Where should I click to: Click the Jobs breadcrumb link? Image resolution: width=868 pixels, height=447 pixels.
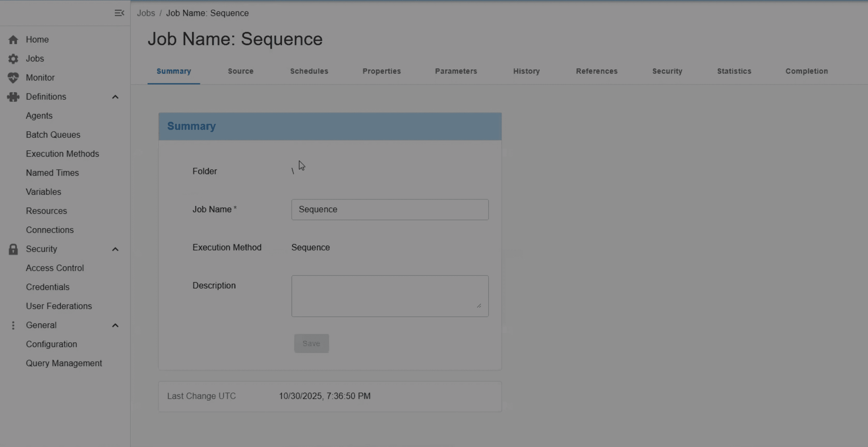[x=146, y=13]
